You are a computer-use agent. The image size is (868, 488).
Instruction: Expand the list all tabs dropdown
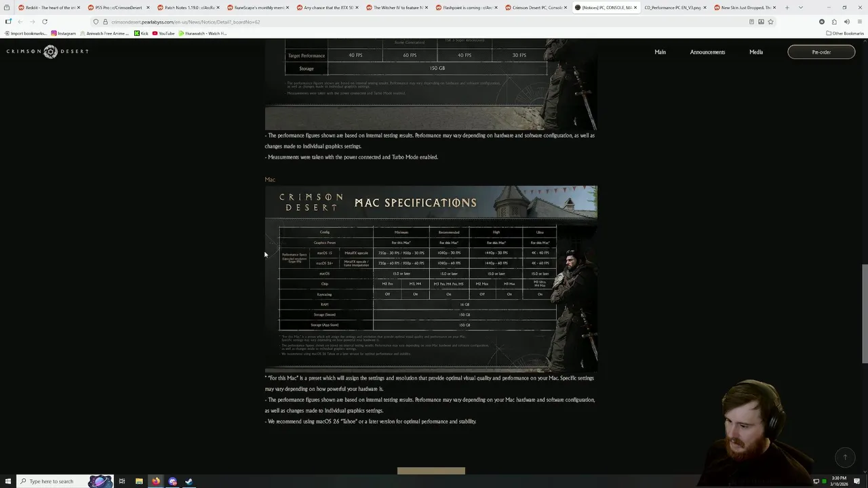(801, 7)
